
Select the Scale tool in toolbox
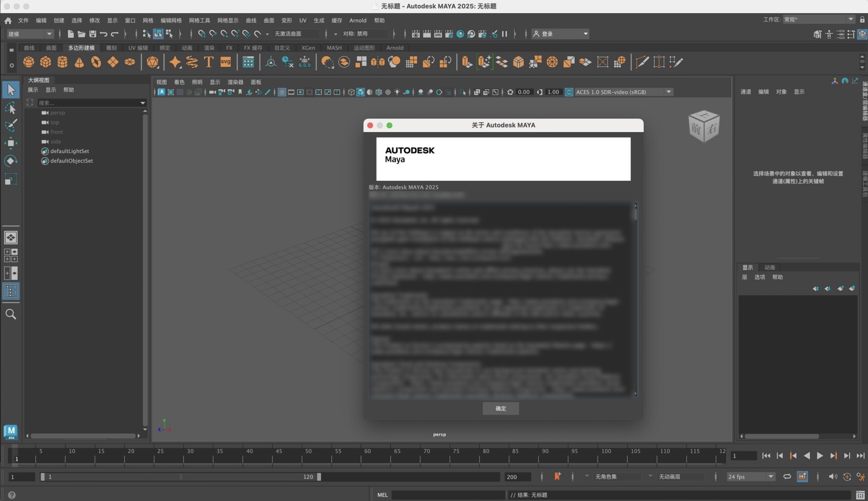tap(11, 179)
